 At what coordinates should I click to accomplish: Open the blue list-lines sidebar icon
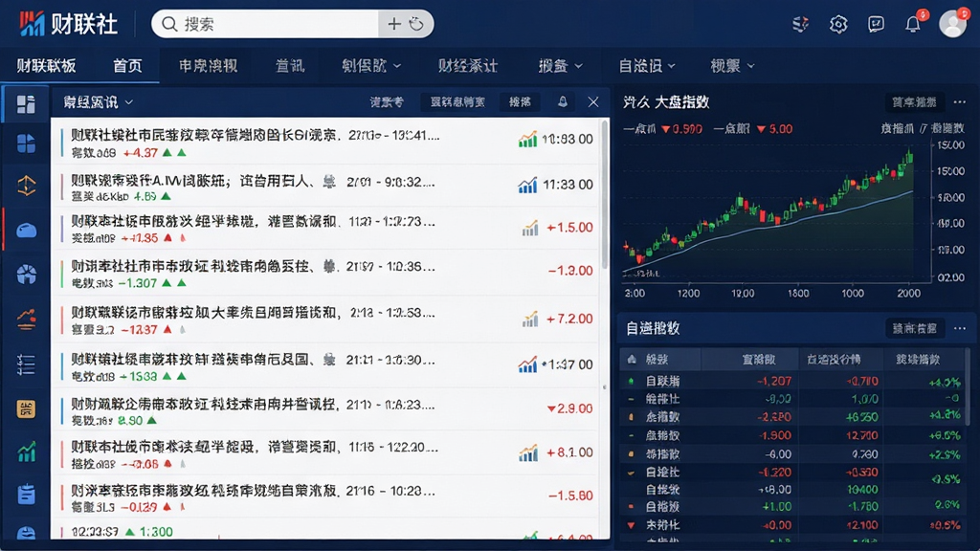click(x=26, y=364)
